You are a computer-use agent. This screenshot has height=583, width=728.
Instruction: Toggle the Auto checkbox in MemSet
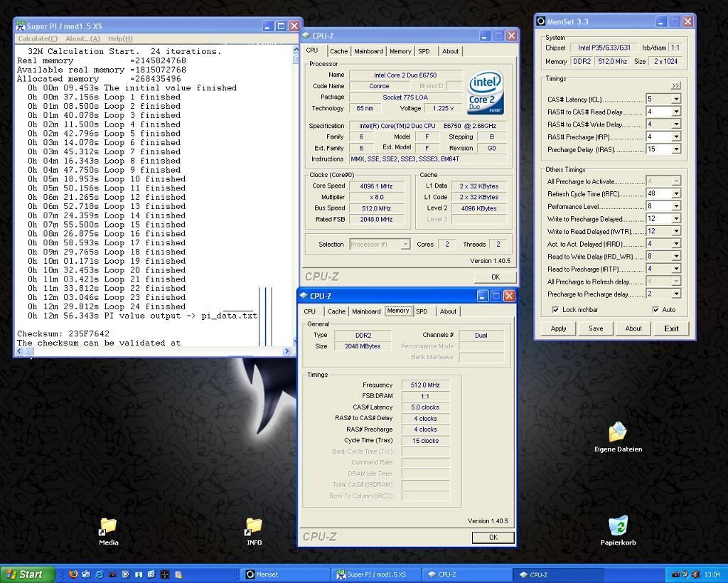pos(655,309)
